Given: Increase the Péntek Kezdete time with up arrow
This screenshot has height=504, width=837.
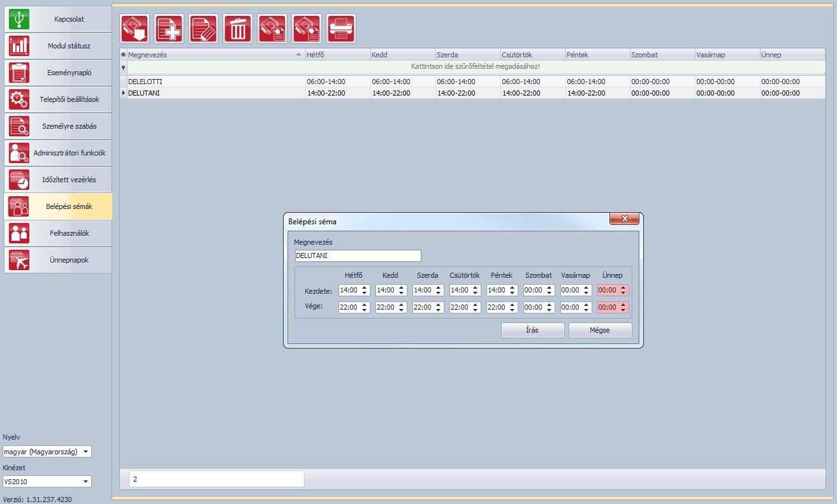Looking at the screenshot, I should click(512, 287).
